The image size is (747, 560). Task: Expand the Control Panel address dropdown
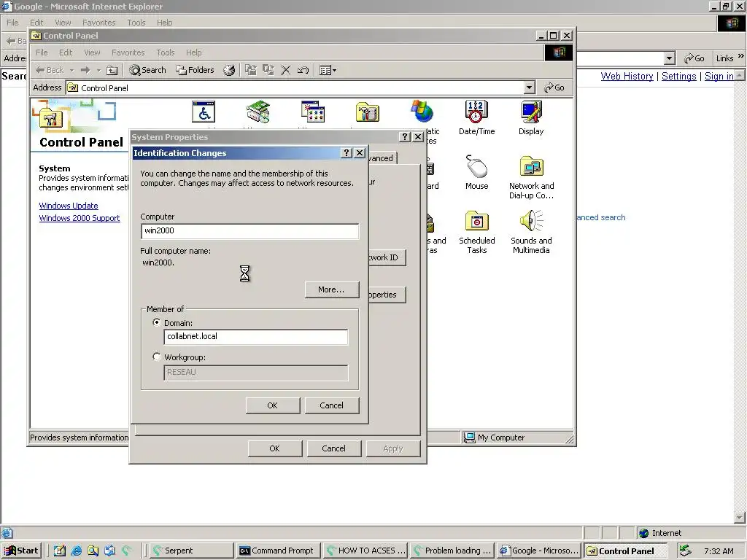tap(530, 87)
